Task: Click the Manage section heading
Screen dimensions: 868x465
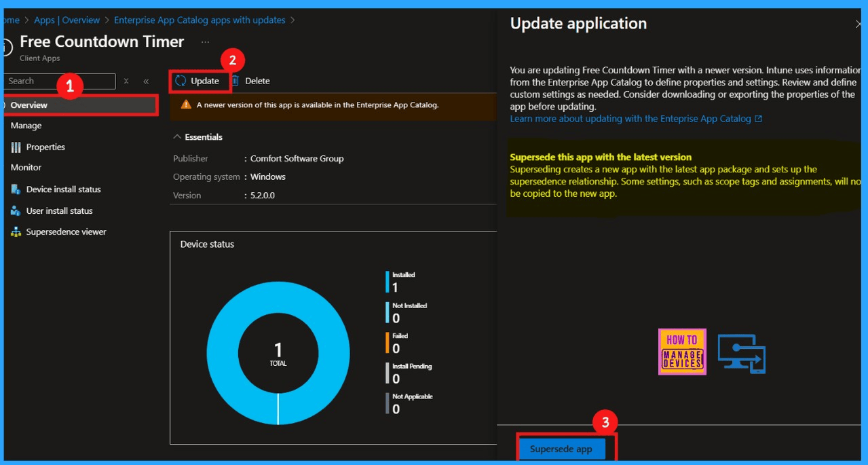Action: coord(26,126)
